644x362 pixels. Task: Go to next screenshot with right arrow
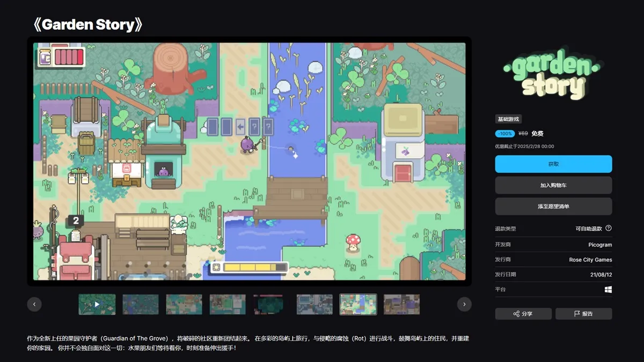(464, 304)
